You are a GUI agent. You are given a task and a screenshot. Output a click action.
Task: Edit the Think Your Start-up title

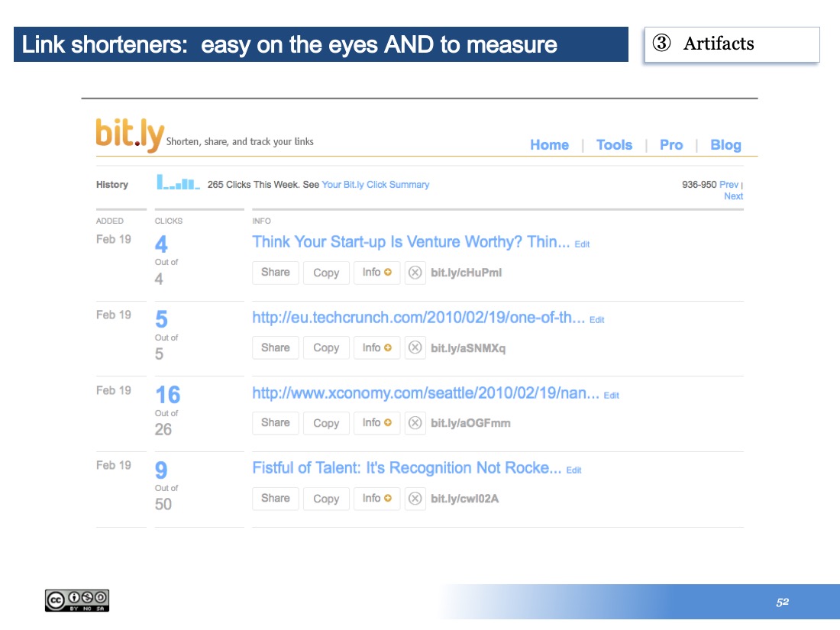[582, 244]
